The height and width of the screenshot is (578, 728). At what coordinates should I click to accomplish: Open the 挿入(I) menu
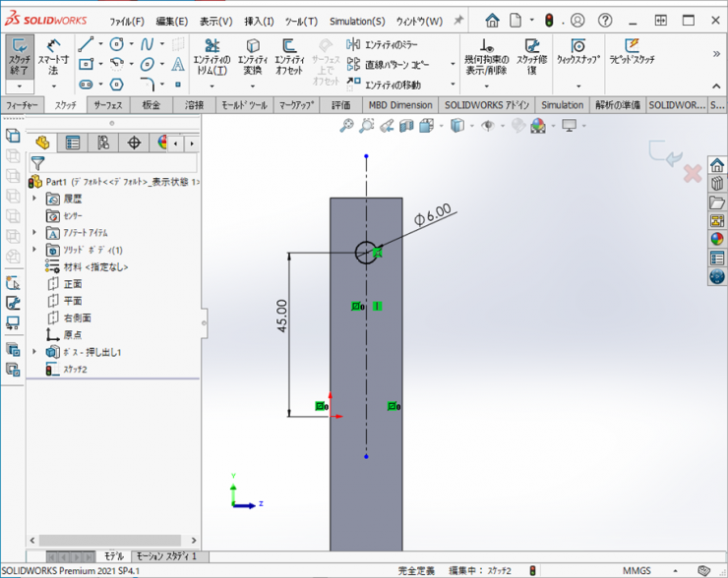click(x=260, y=21)
